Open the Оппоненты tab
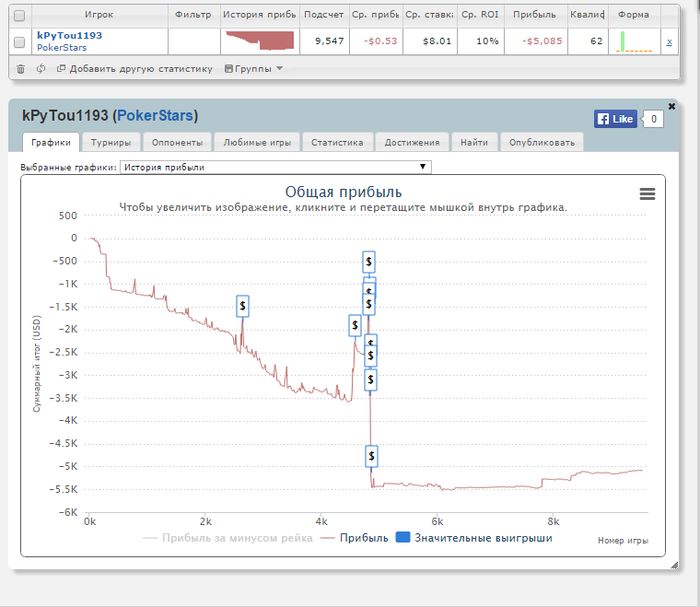Image resolution: width=700 pixels, height=607 pixels. [x=177, y=142]
